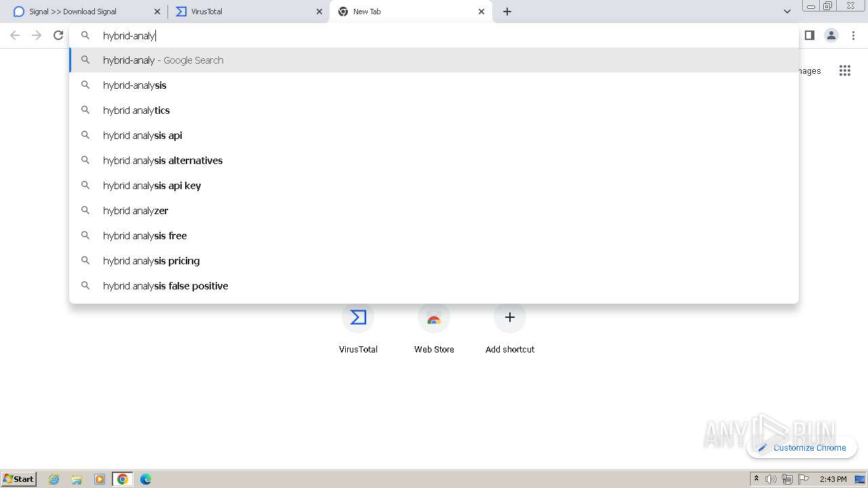
Task: Click the Chrome taskbar icon
Action: pyautogui.click(x=123, y=479)
